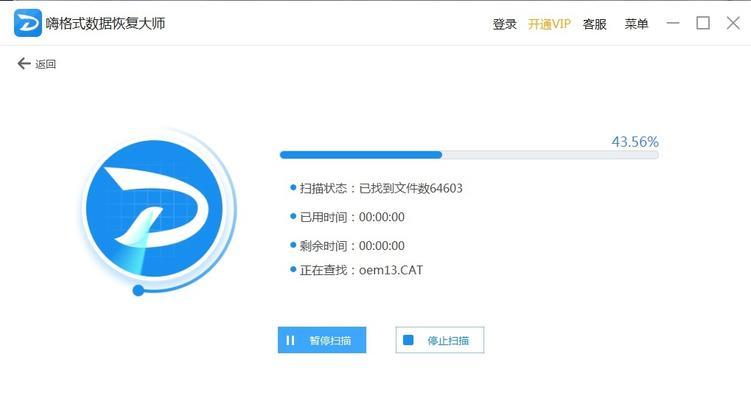Click the 嗨格式数据恢复大师 title text
This screenshot has width=751, height=400.
point(105,23)
